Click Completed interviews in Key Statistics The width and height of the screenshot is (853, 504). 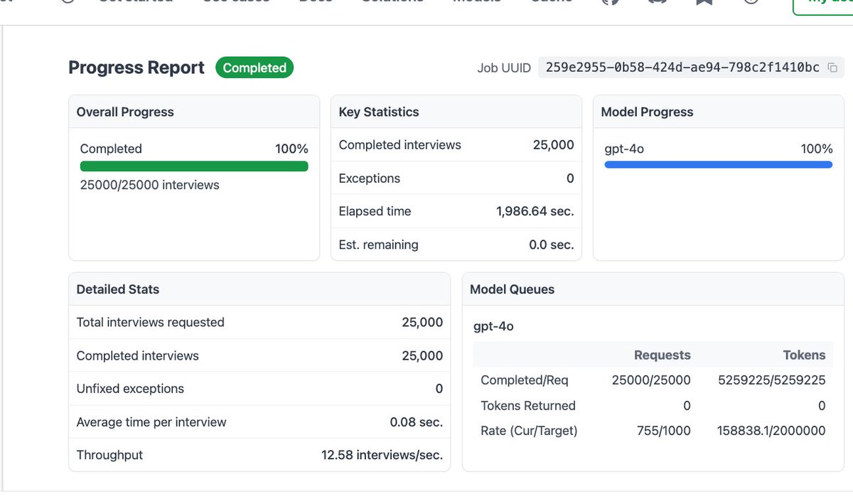pos(399,144)
